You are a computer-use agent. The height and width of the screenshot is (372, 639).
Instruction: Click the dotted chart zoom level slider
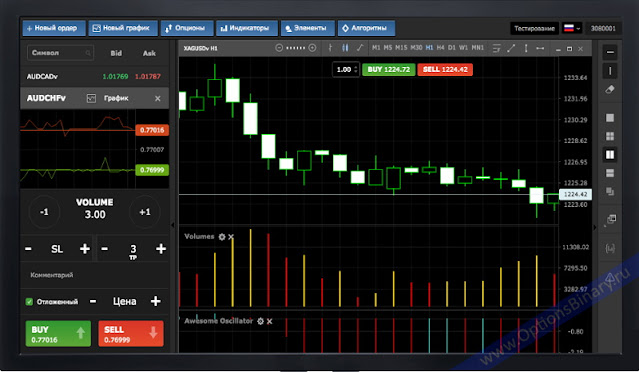pos(295,48)
